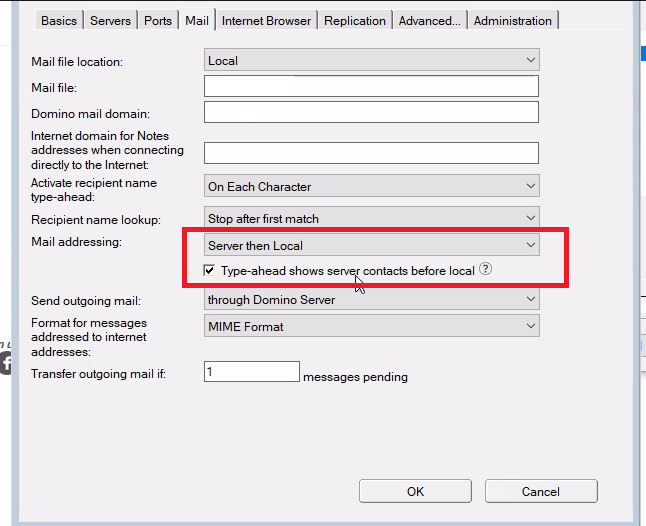Expand the Activate recipient name type-ahead dropdown
The image size is (646, 526).
click(371, 186)
